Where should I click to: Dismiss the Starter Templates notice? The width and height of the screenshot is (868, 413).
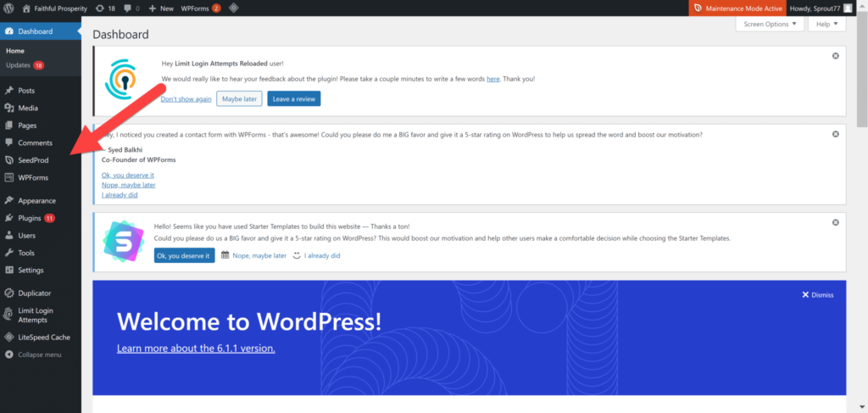tap(836, 222)
